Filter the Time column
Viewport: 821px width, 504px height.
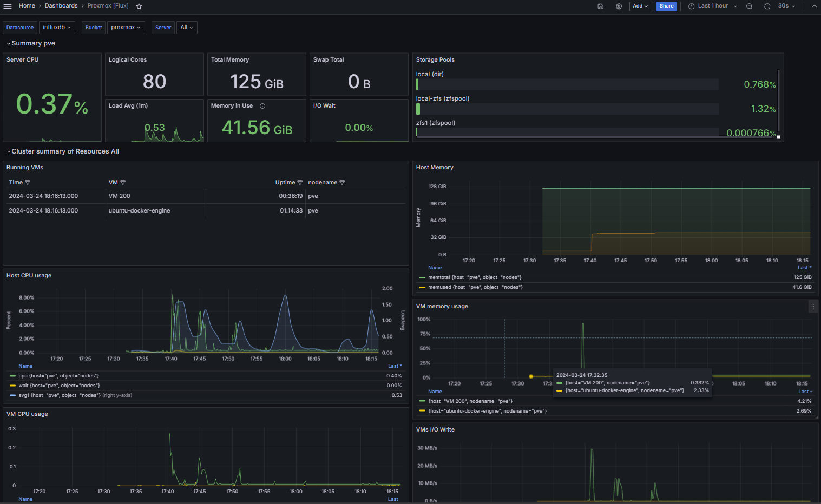pos(28,183)
